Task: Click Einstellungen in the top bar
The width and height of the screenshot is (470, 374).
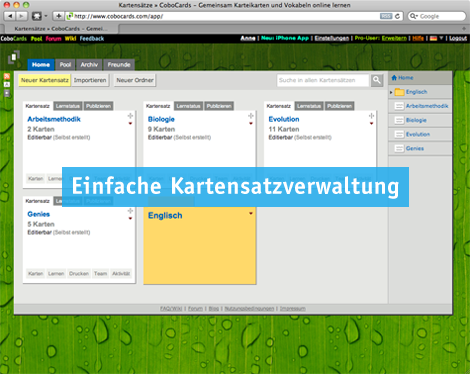Action: pyautogui.click(x=332, y=38)
